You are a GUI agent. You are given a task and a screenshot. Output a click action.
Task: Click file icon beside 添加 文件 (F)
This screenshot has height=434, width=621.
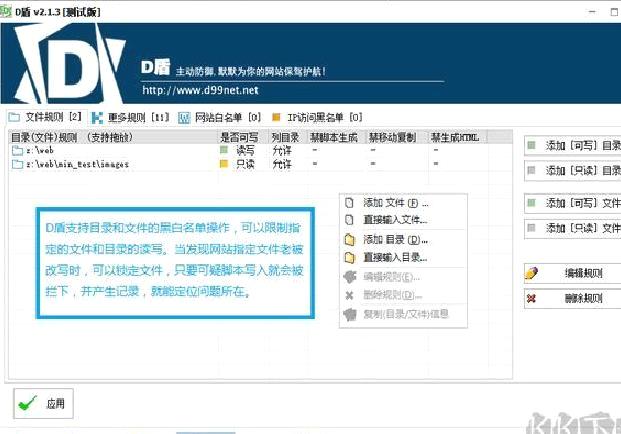[349, 203]
